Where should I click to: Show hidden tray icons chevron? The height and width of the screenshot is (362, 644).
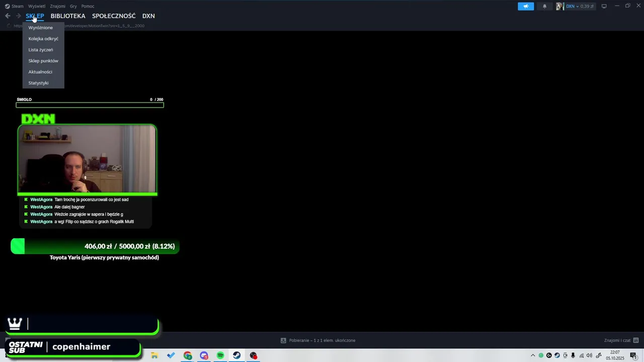[533, 355]
